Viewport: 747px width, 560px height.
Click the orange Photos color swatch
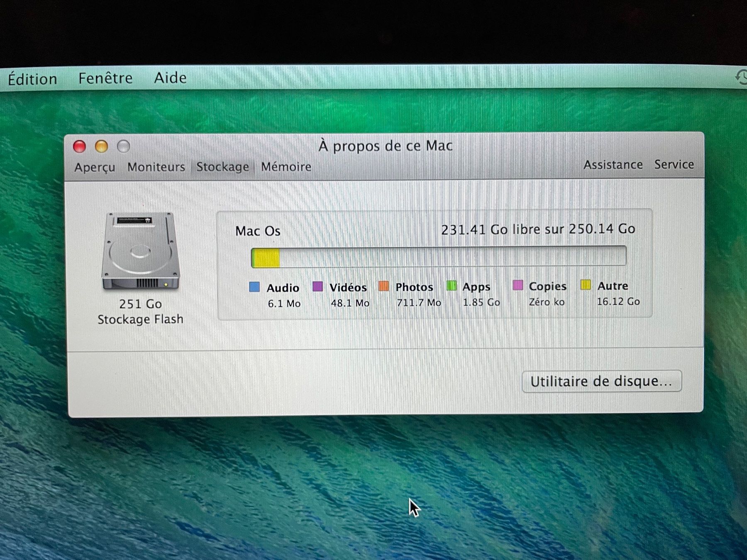(384, 286)
